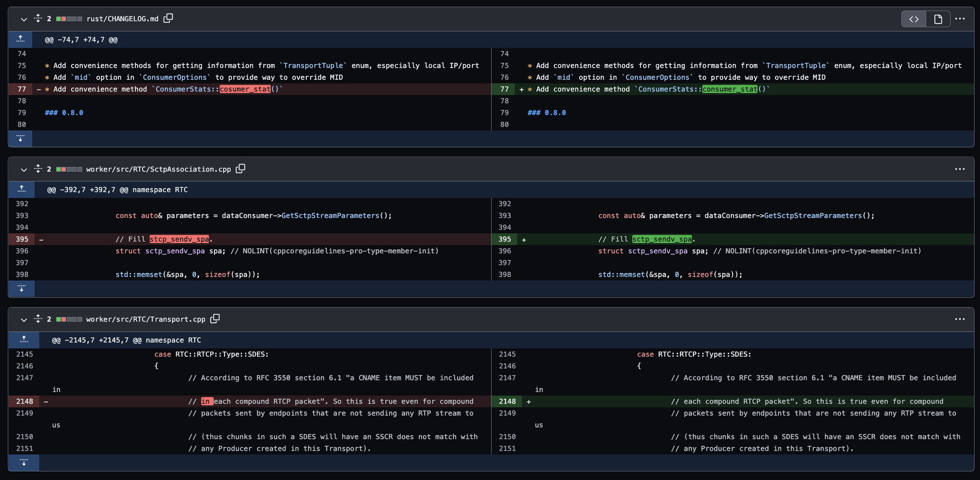Open the worker/src/RTC/Transport.cpp file link
This screenshot has width=980, height=480.
146,319
